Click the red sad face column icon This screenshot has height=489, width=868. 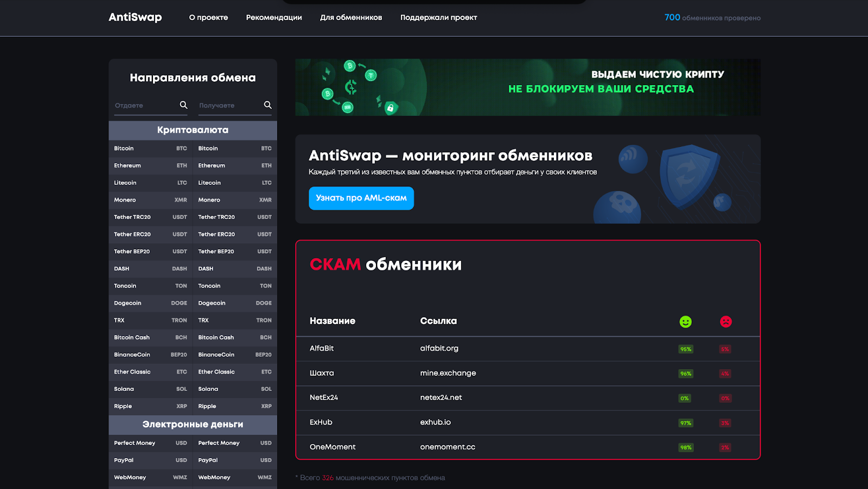[726, 321]
